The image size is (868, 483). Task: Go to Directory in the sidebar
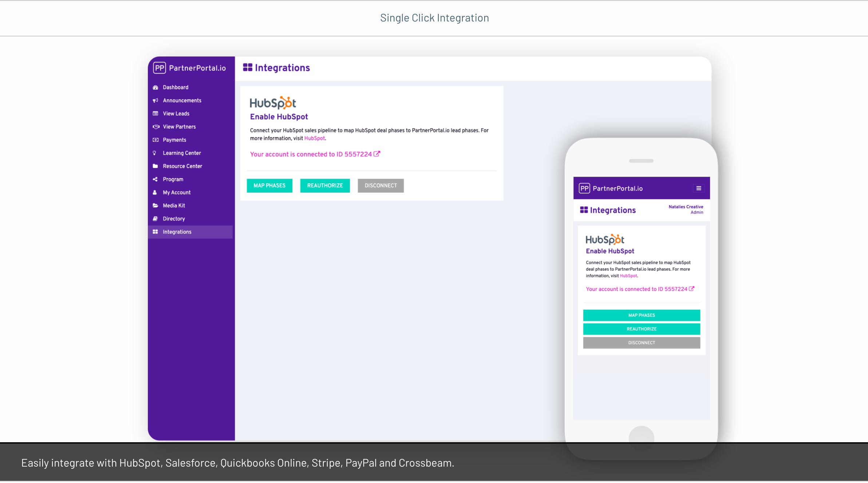pos(174,219)
